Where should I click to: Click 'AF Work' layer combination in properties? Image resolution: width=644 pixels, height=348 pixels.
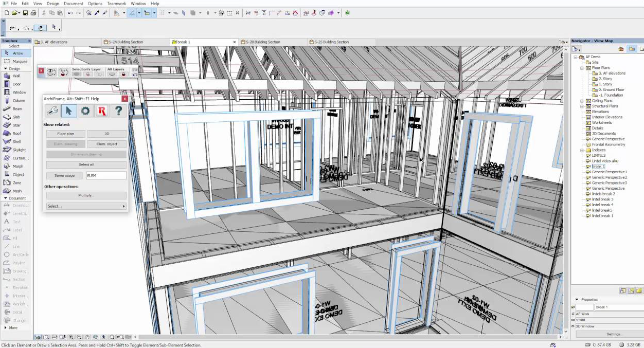609,314
